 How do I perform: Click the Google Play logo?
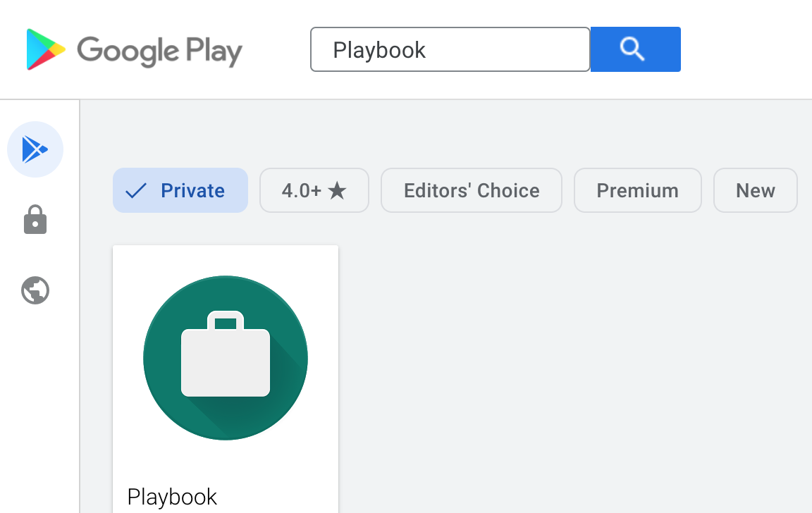[x=135, y=50]
